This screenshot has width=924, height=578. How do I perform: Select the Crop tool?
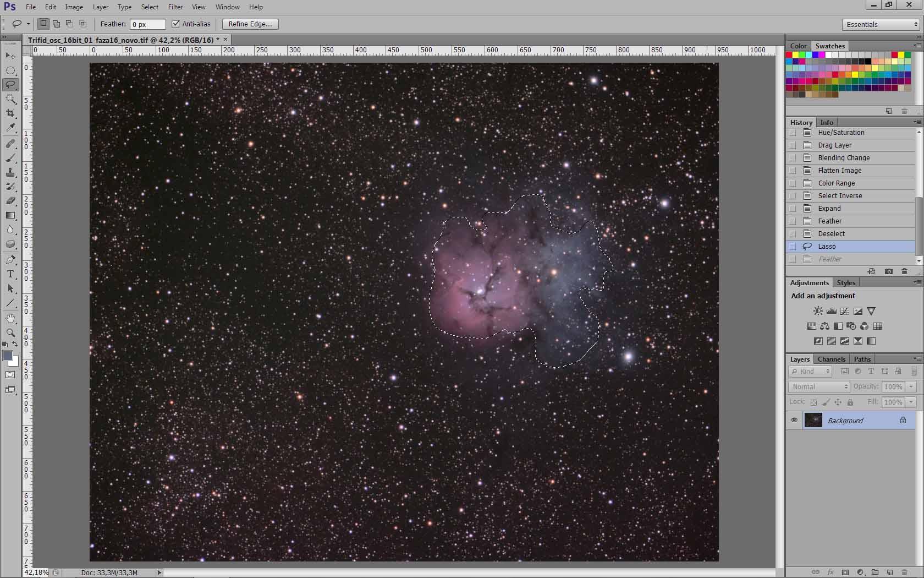click(x=10, y=113)
